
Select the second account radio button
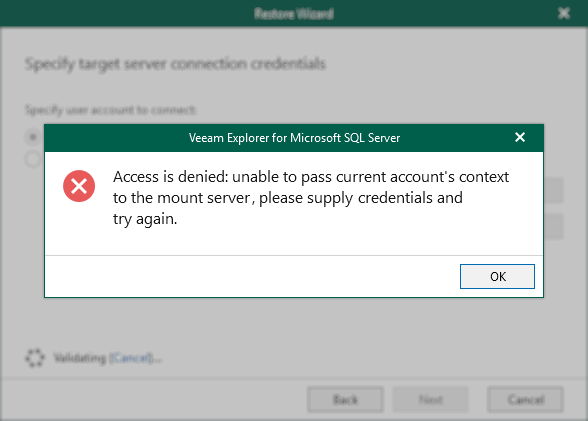tap(33, 159)
